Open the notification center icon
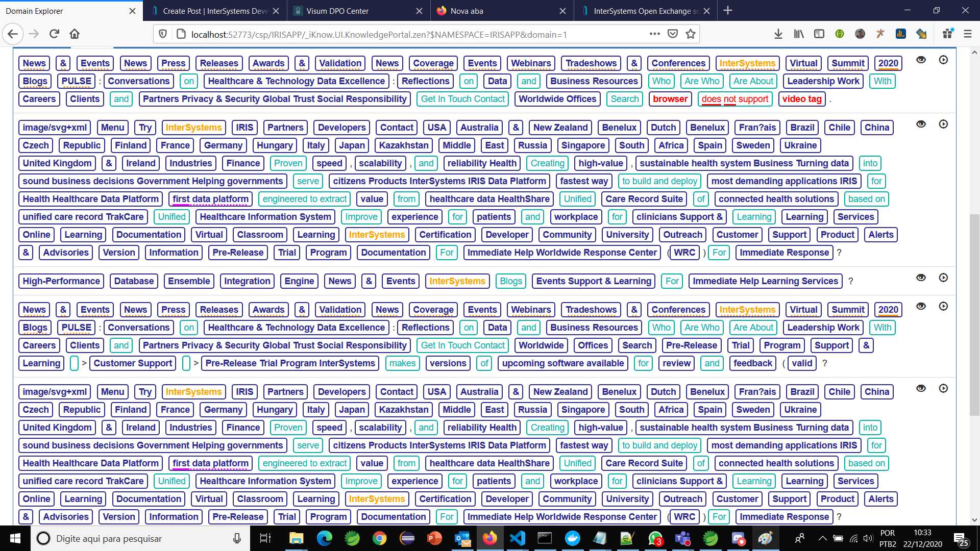The image size is (980, 551). click(961, 539)
